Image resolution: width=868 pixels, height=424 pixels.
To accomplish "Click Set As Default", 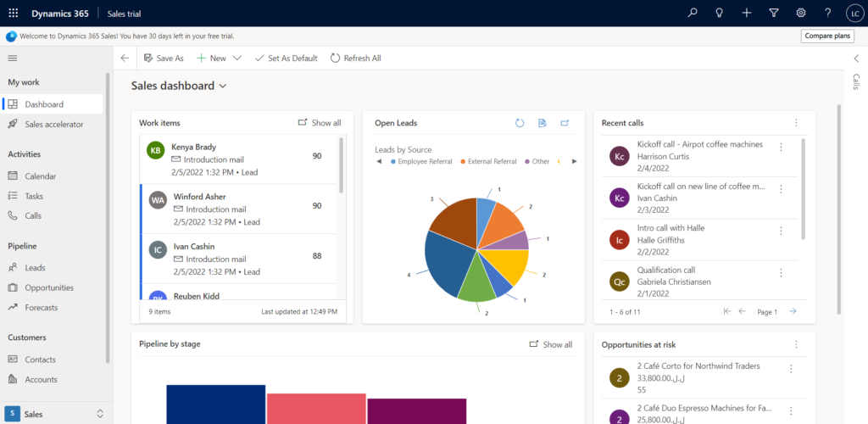I will tap(287, 59).
